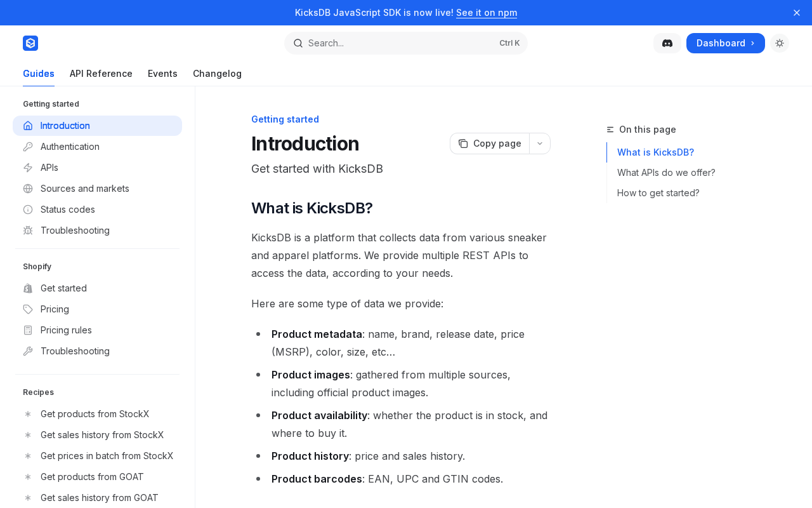Click the KicksDB logo icon
The image size is (812, 508).
tap(30, 43)
